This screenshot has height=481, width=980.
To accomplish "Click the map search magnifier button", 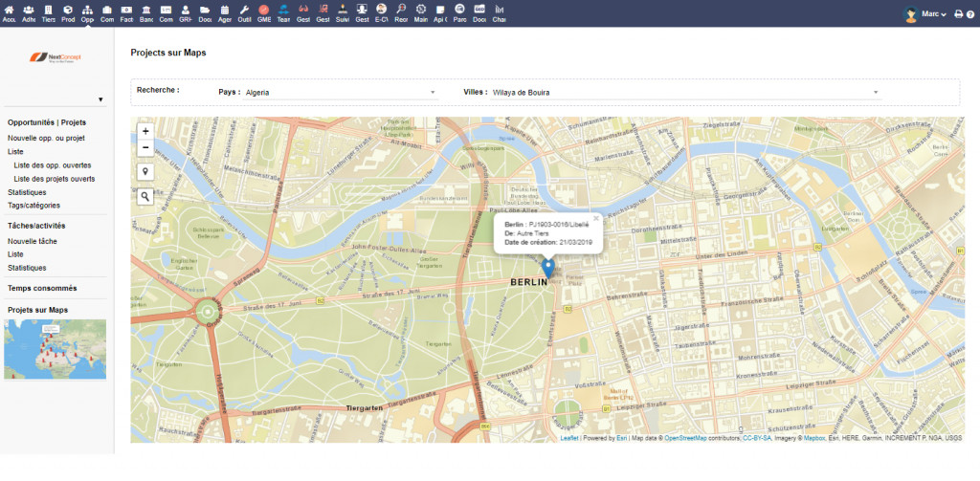I will (x=145, y=196).
